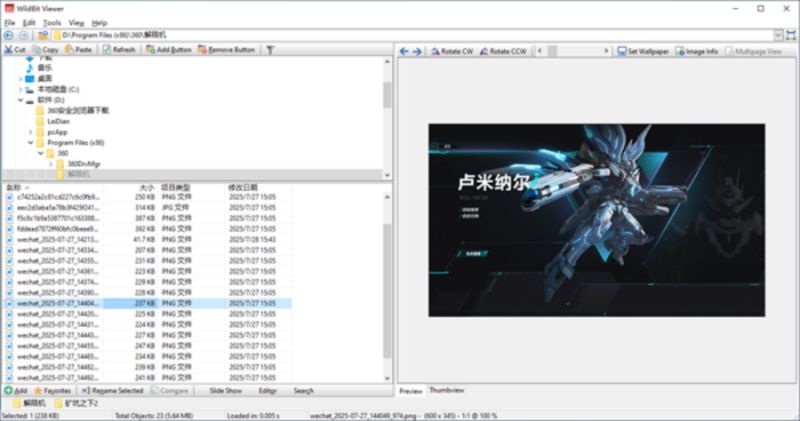
Task: Sort files by the size column header
Action: (x=146, y=187)
